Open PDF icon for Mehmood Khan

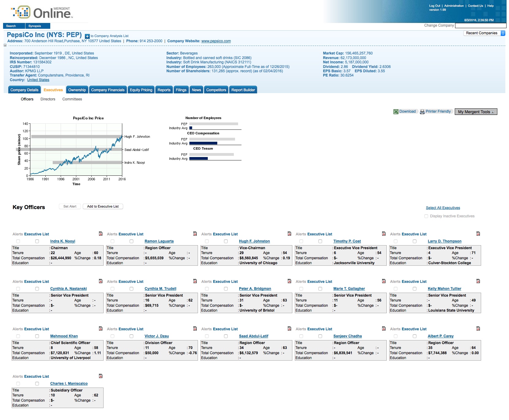[101, 329]
